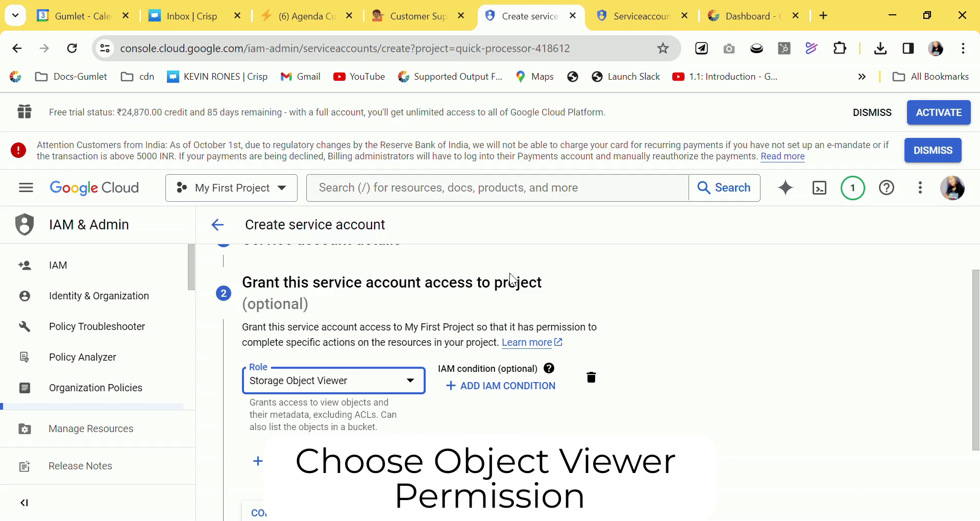Screen dimensions: 980x521
Task: Open the free trial gift icon
Action: (x=24, y=112)
